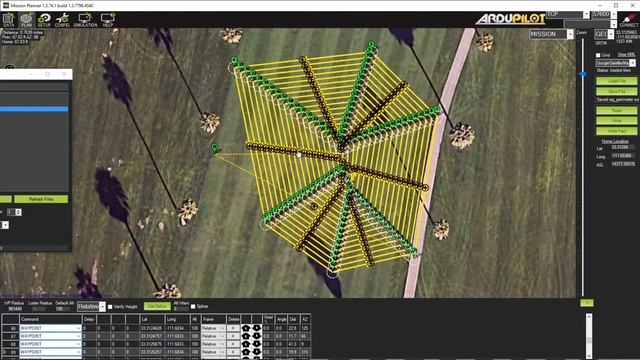Delete waypoint 66 with X button
The height and width of the screenshot is (360, 640).
233,328
